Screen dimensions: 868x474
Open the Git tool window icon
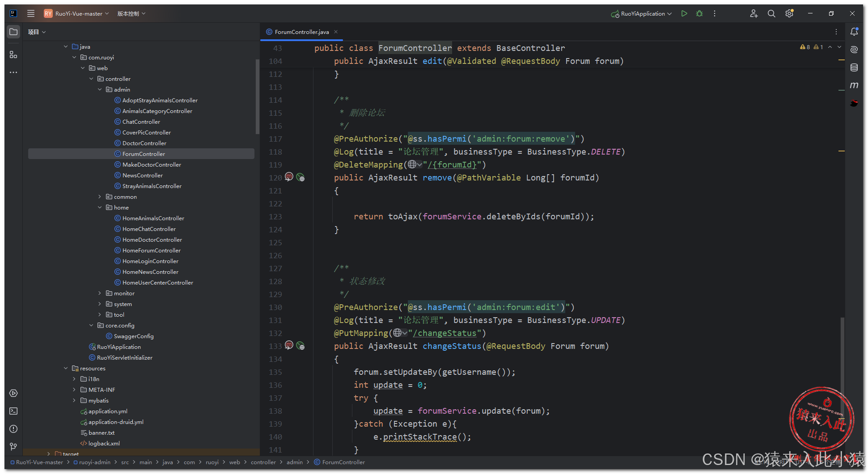[x=13, y=447]
